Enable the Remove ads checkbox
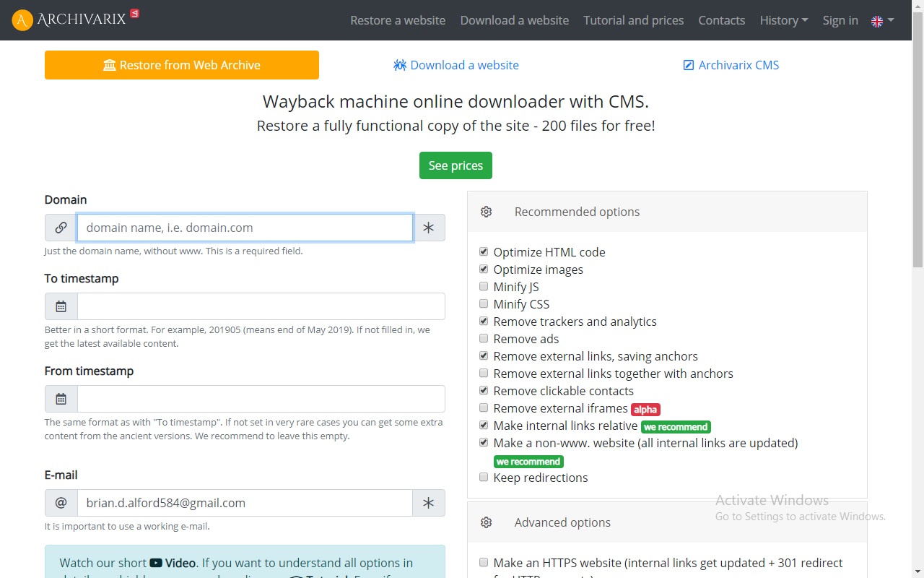This screenshot has height=578, width=924. coord(484,339)
